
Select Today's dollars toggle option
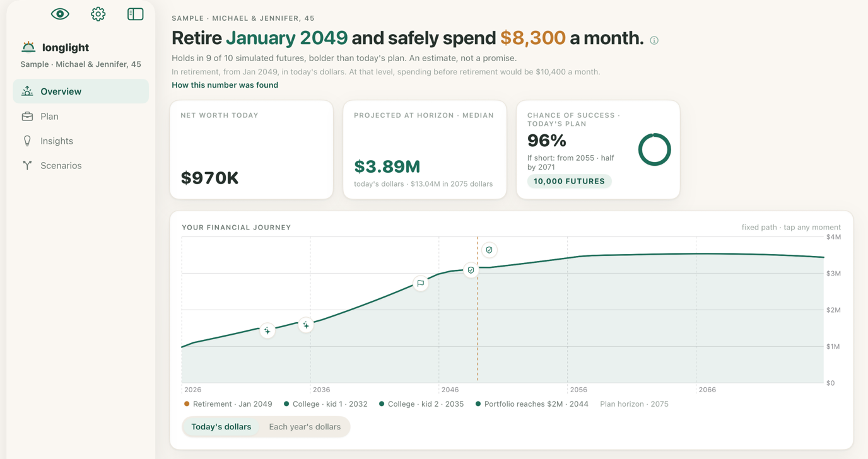coord(221,427)
